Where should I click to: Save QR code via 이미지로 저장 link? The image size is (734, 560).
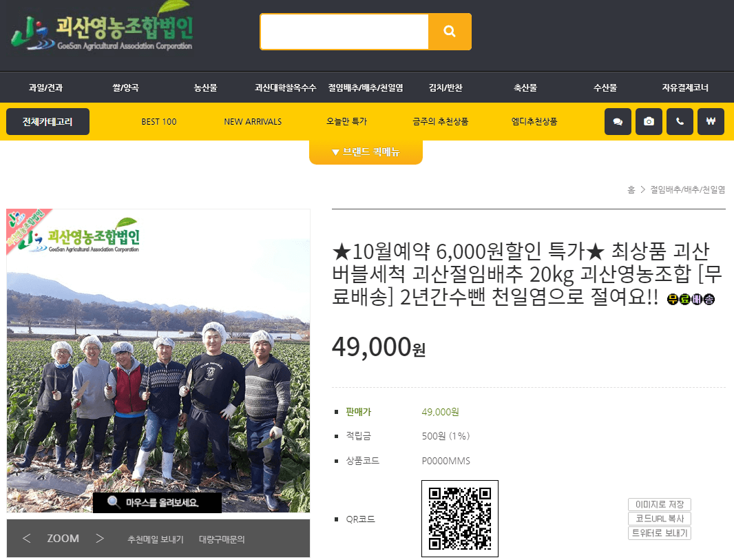658,504
